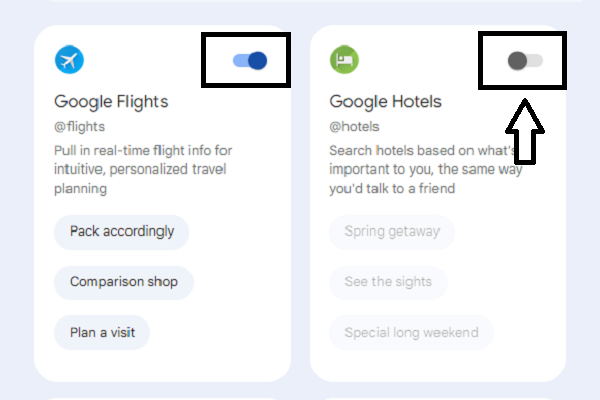Click the "Special long weekend" chip
Screen dimensions: 600x400
tap(411, 332)
